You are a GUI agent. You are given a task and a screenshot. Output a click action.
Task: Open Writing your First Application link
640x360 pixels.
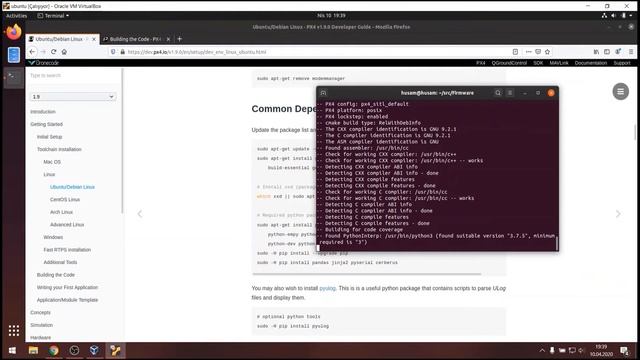pos(67,287)
